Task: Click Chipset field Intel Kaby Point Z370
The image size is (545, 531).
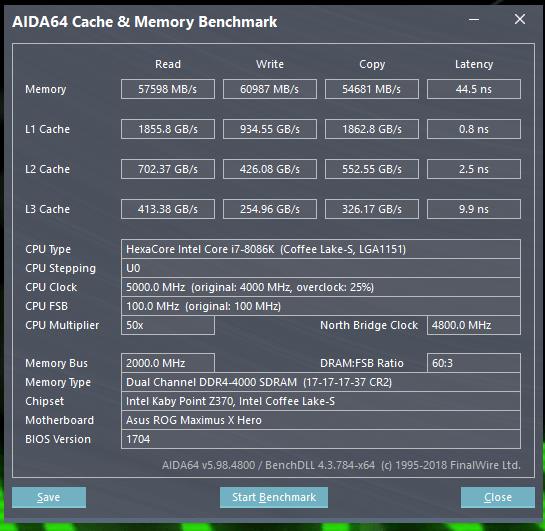Action: coord(321,401)
